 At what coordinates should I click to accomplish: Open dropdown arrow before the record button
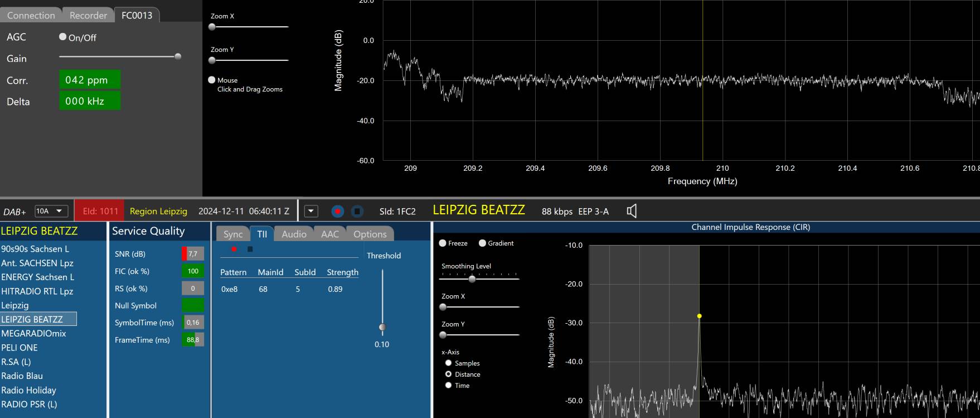(x=311, y=212)
